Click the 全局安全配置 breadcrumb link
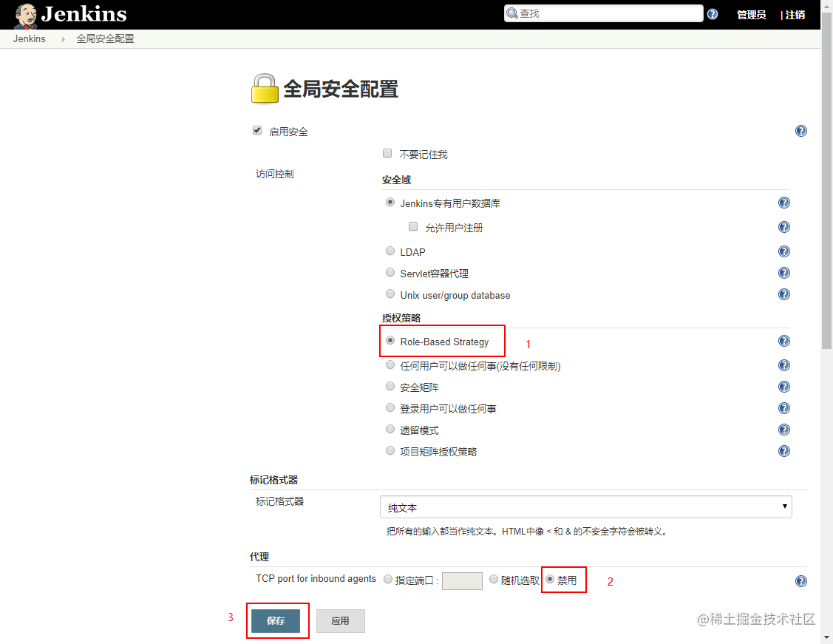Screen dimensions: 833x644 [105, 38]
